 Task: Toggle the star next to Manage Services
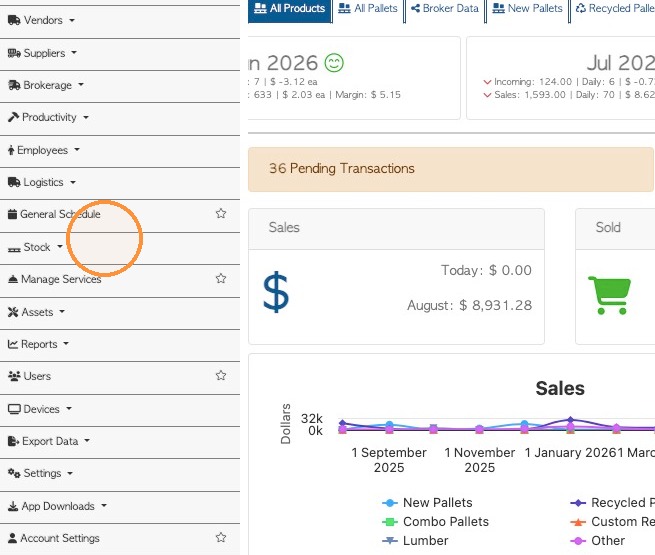(221, 278)
